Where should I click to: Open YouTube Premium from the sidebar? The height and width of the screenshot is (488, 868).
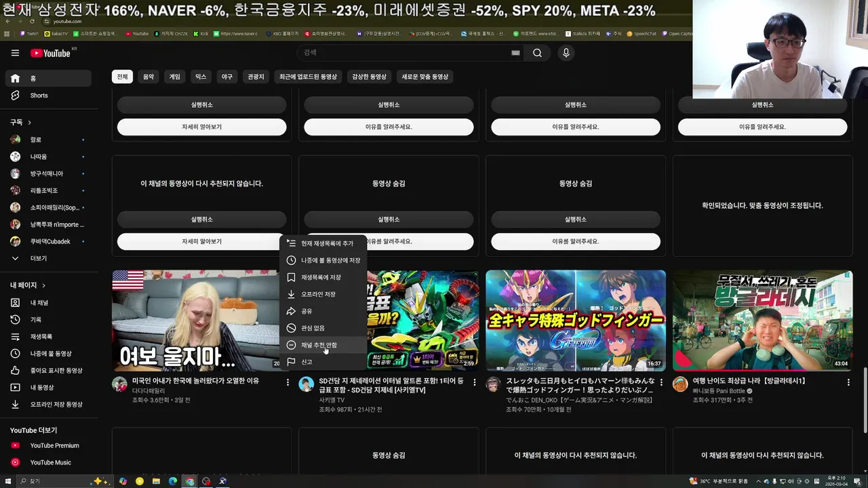click(x=47, y=446)
